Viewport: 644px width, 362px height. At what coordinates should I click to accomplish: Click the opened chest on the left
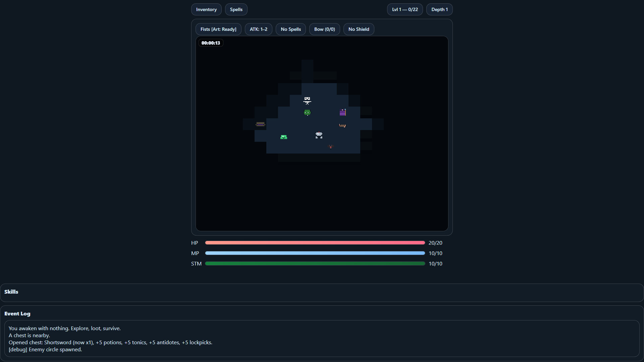coord(260,124)
